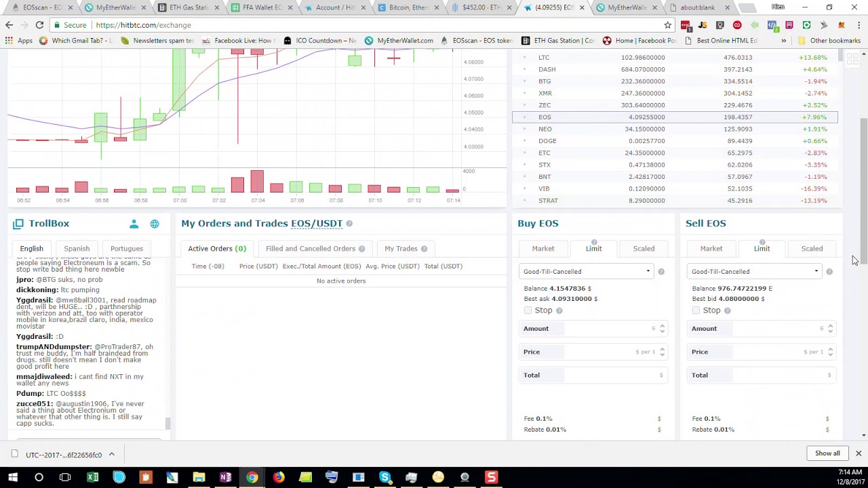Open Other bookmarks folder

(829, 41)
